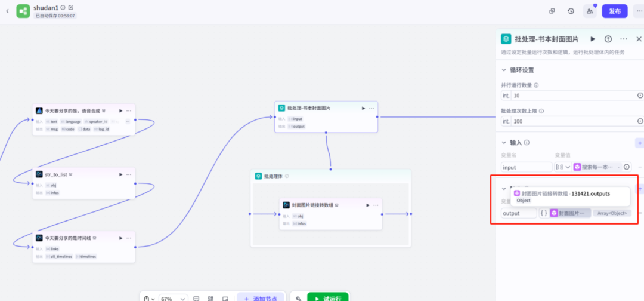Show info for 并行运行数量
Image resolution: width=644 pixels, height=301 pixels.
coord(536,85)
